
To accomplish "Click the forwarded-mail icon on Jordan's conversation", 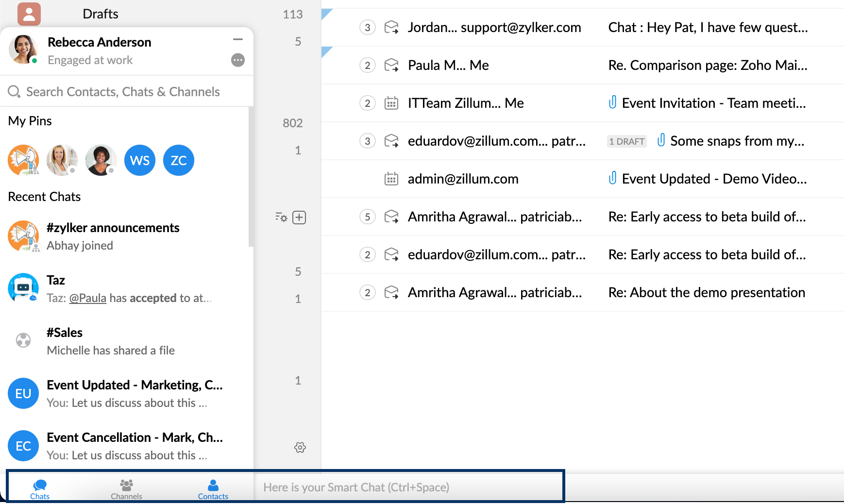I will click(391, 27).
